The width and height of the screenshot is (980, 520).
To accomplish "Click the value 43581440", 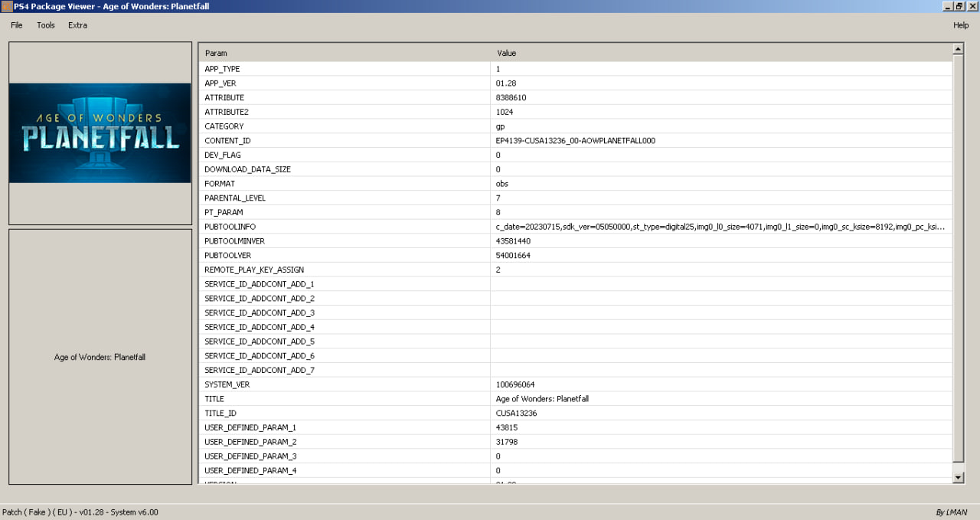I will (513, 241).
